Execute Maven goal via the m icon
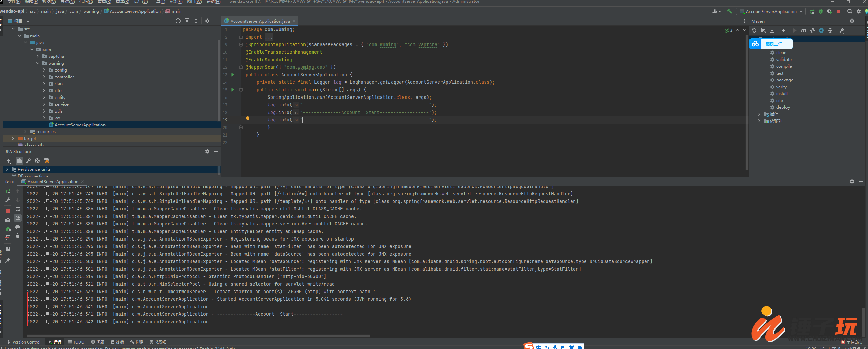868x349 pixels. (804, 30)
